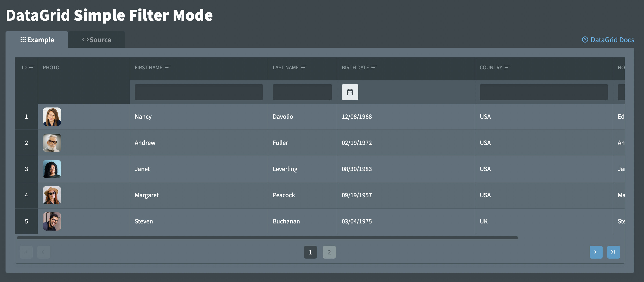Click Nancy Davolio's profile photo
644x282 pixels.
pos(52,117)
